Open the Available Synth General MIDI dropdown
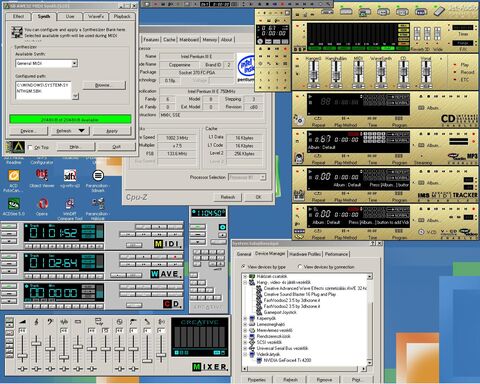 click(75, 63)
